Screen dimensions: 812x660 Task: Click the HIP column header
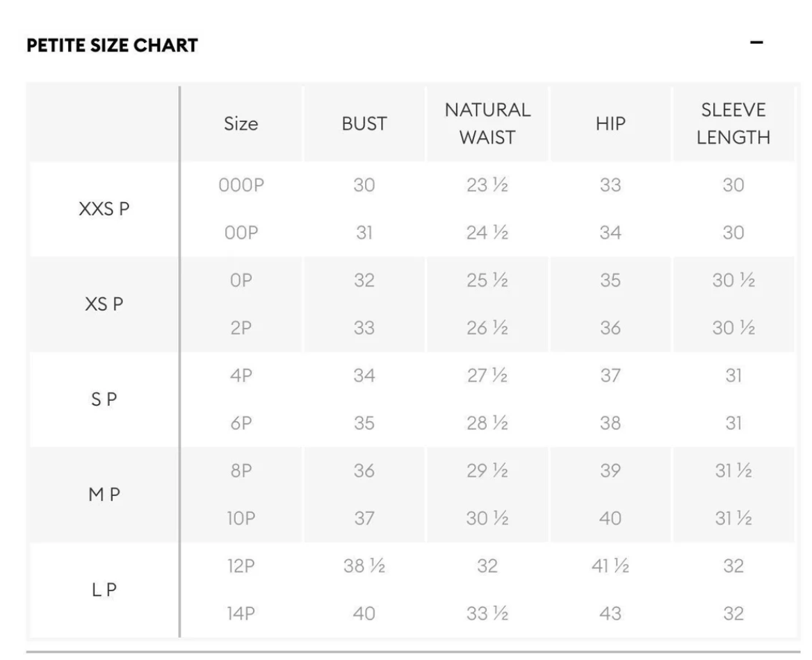click(610, 124)
